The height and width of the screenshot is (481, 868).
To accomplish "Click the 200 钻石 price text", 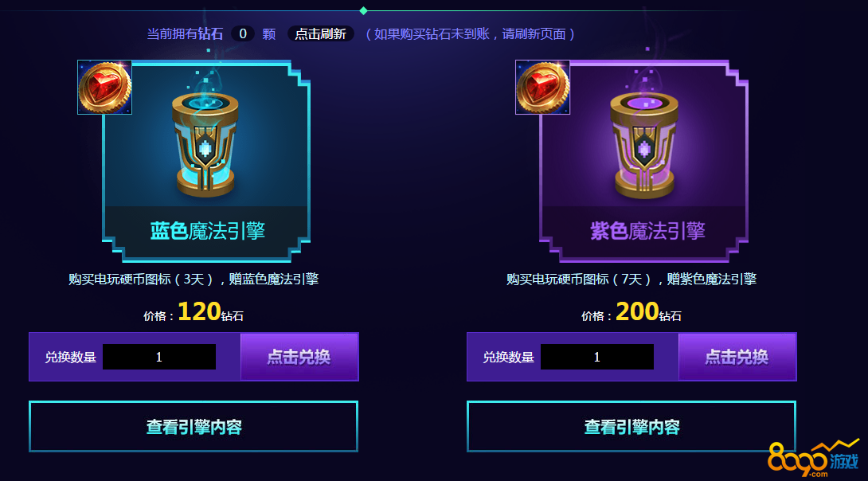I will [648, 311].
